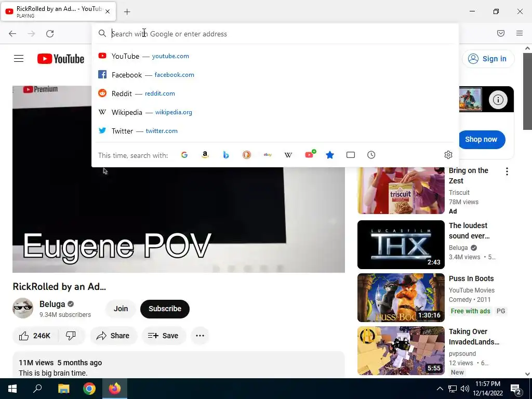Open network icon in system tray
The height and width of the screenshot is (399, 532).
[453, 389]
